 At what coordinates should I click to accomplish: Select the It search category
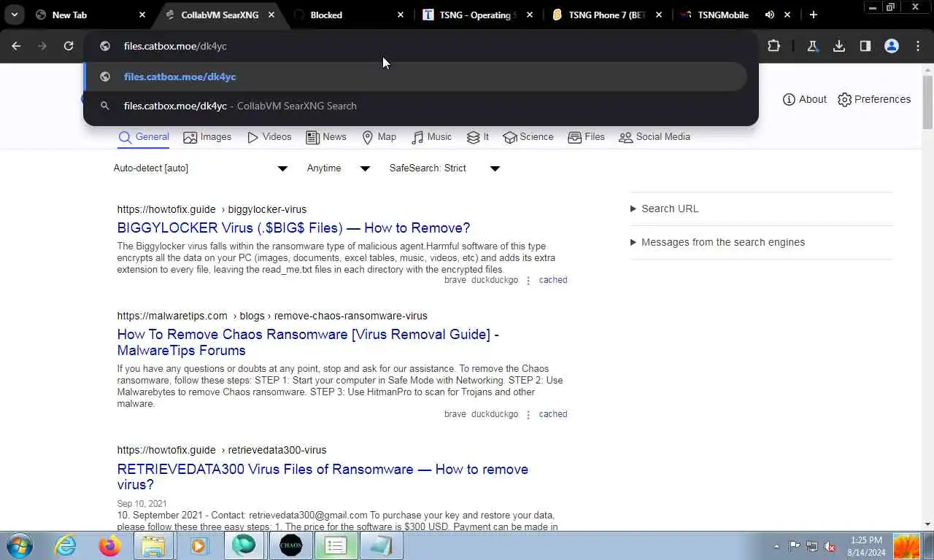[x=478, y=137]
